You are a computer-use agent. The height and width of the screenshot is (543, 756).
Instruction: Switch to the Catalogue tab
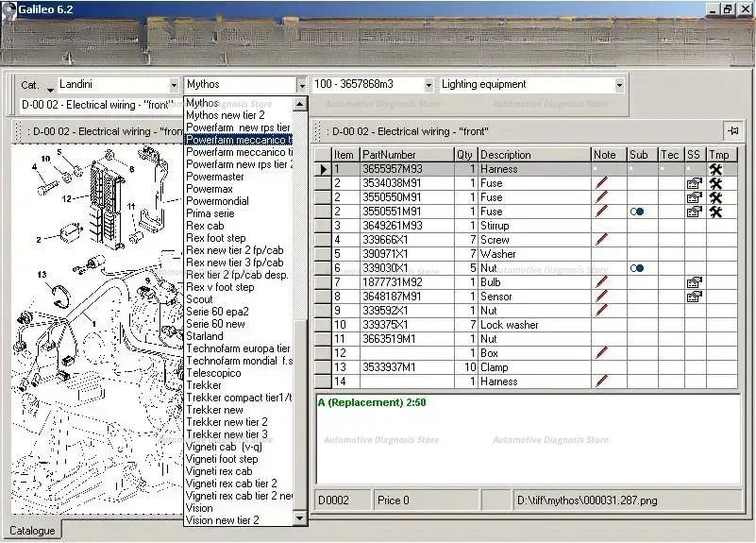(32, 531)
